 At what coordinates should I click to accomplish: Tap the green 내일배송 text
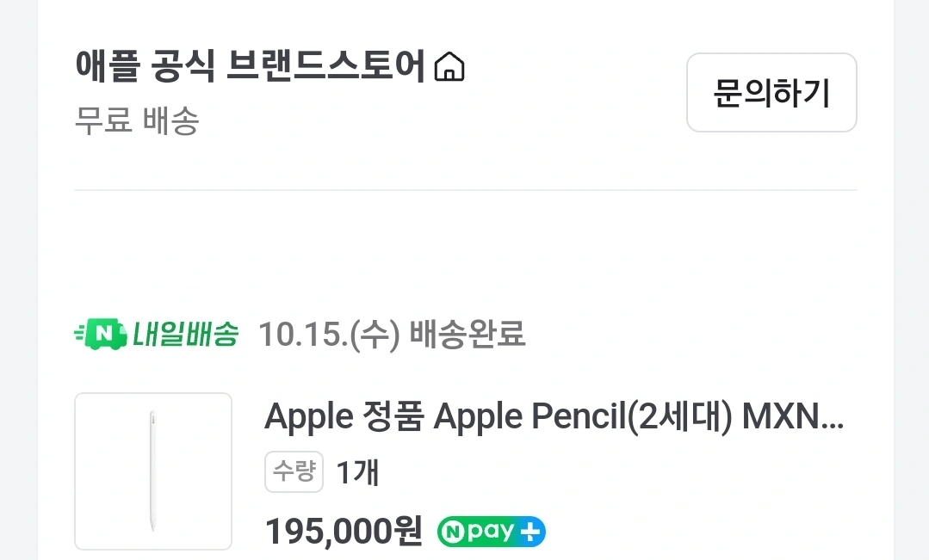[184, 334]
